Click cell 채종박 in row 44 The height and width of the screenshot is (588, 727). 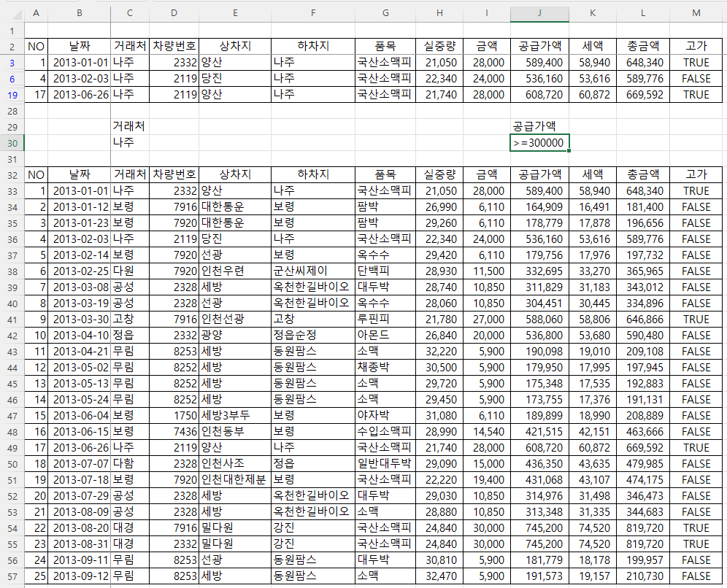point(385,368)
